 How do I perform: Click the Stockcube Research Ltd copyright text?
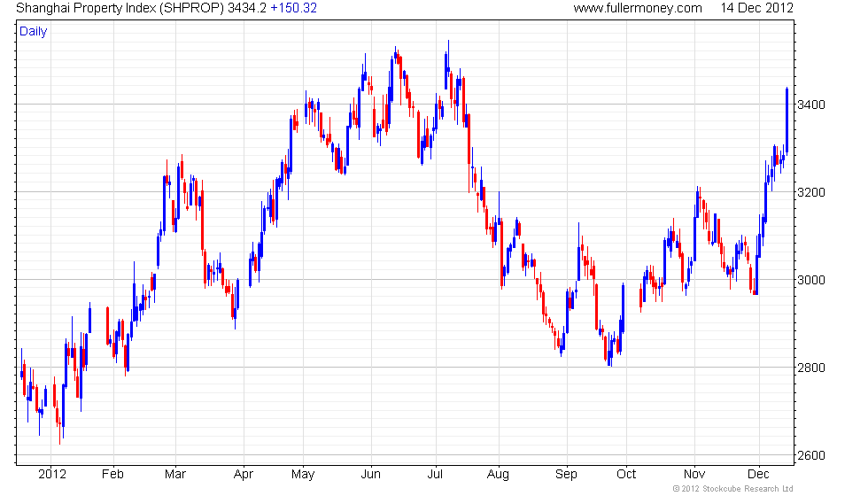(x=733, y=489)
